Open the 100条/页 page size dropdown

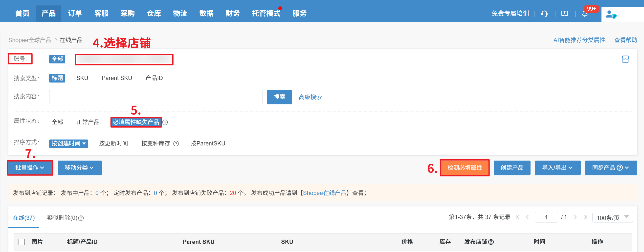tap(612, 217)
